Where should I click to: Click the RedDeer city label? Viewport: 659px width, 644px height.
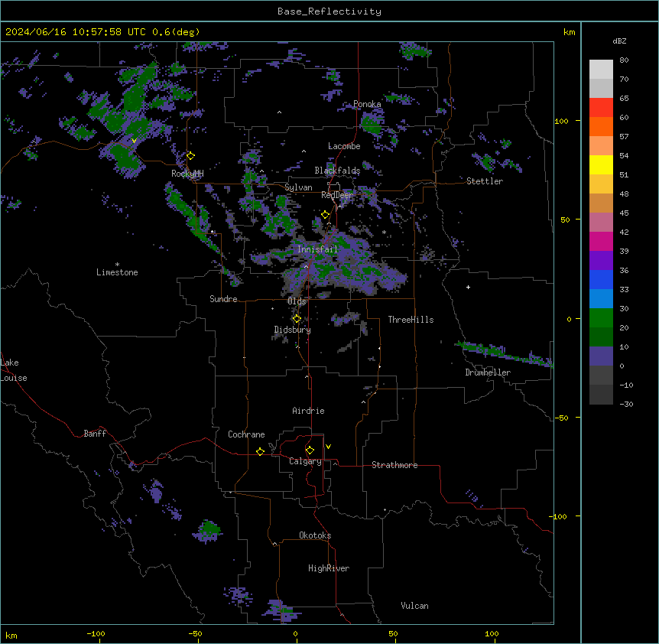tap(337, 195)
